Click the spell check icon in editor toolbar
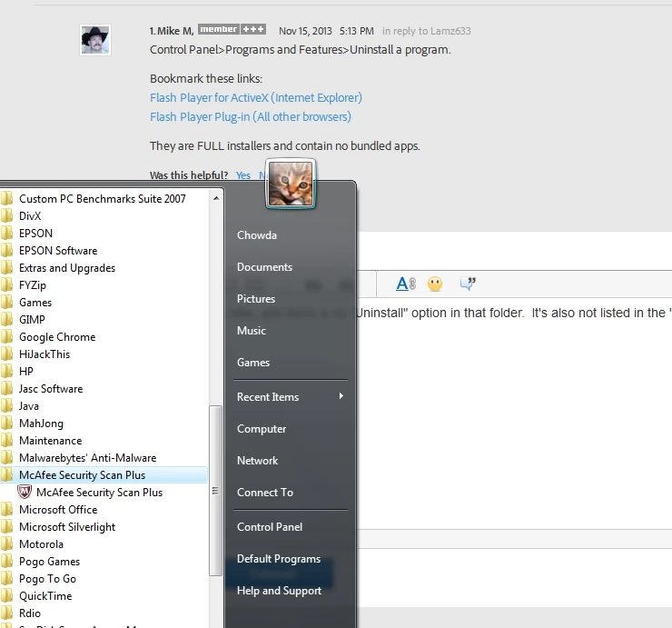672x628 pixels. (405, 284)
